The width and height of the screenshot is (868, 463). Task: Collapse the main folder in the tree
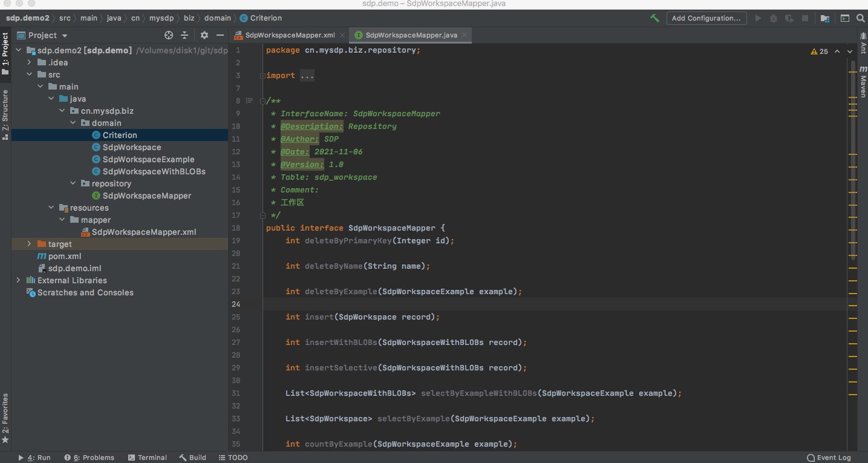(40, 87)
